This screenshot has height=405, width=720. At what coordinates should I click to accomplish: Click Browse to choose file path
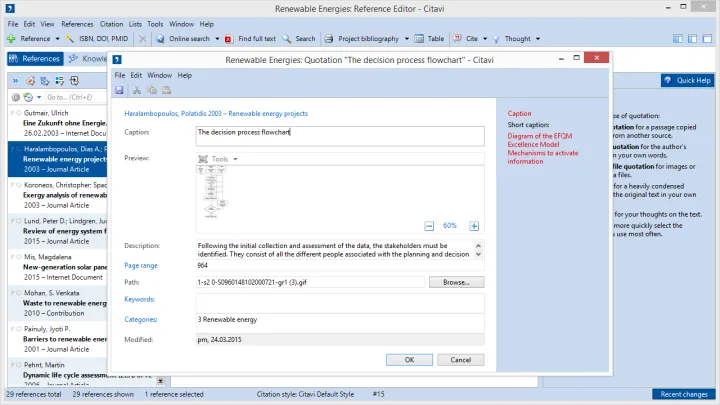456,282
